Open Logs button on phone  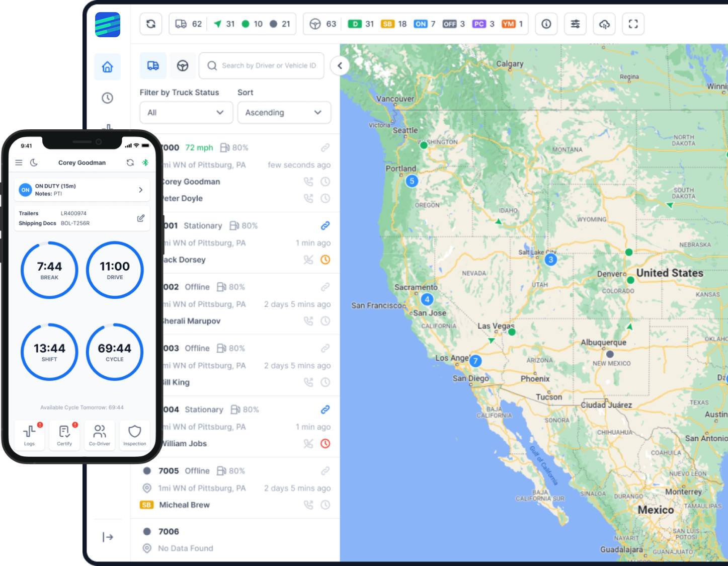pyautogui.click(x=30, y=435)
